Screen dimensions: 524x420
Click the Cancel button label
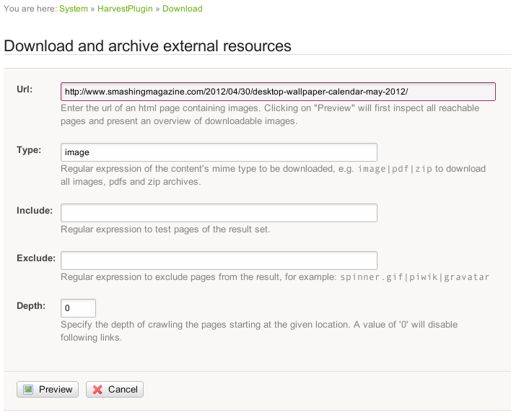click(123, 390)
